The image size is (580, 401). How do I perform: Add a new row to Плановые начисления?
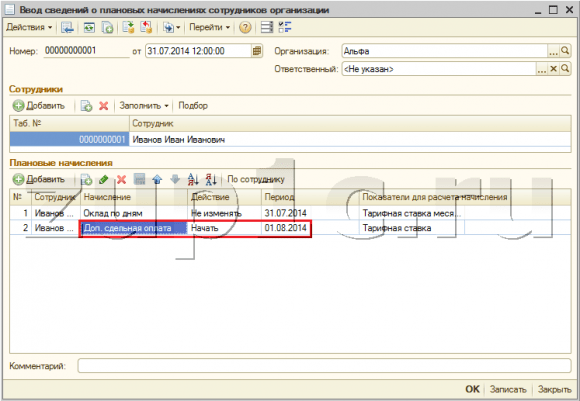39,179
